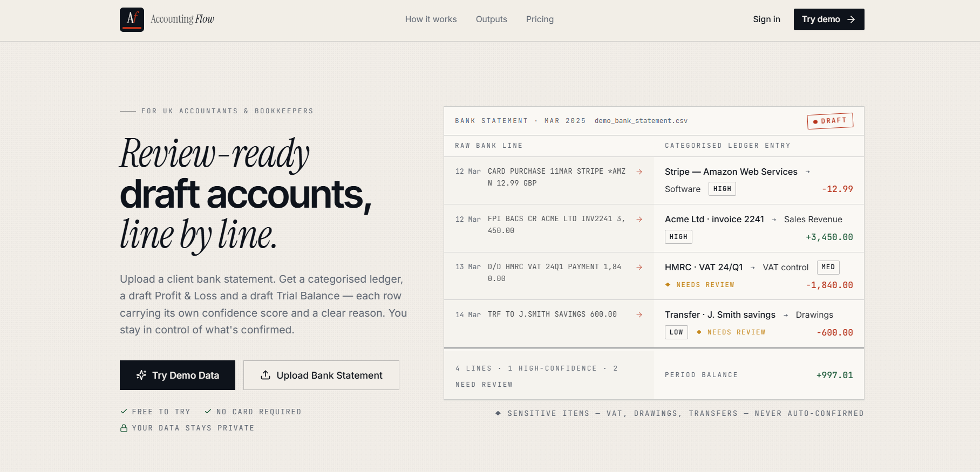Click the SENSITIVE ITEMS never auto-confirmed note
The image size is (980, 472).
tap(685, 413)
